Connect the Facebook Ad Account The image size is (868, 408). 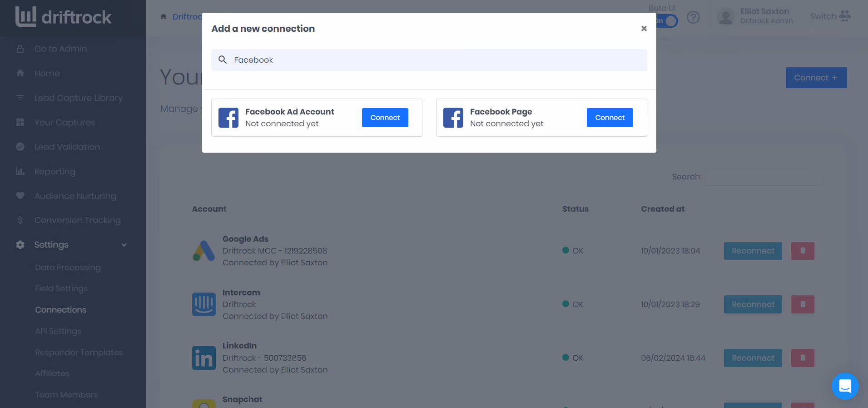click(x=385, y=118)
